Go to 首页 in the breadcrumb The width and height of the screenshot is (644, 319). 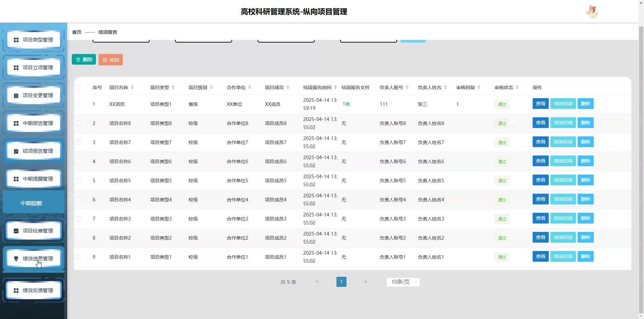click(77, 32)
